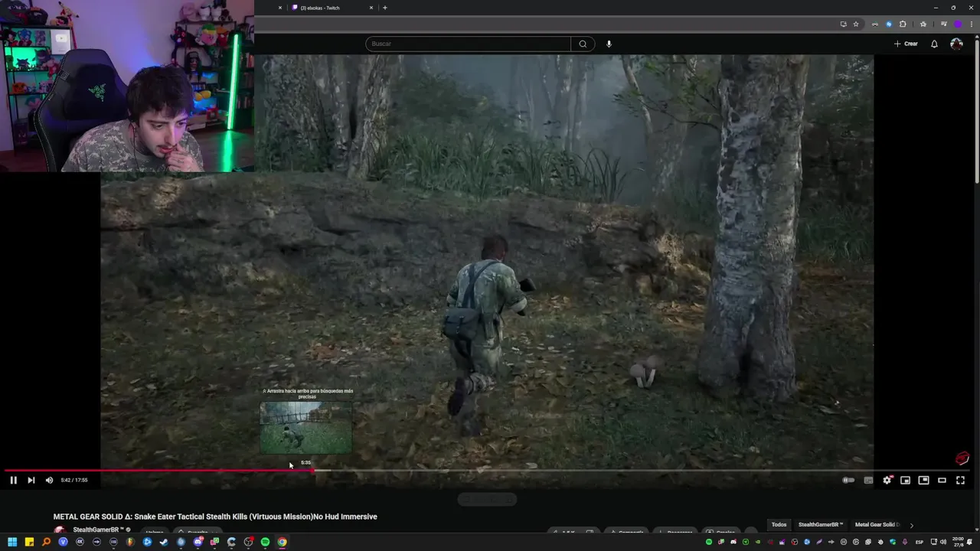
Task: Open Chrome from taskbar
Action: tap(282, 542)
